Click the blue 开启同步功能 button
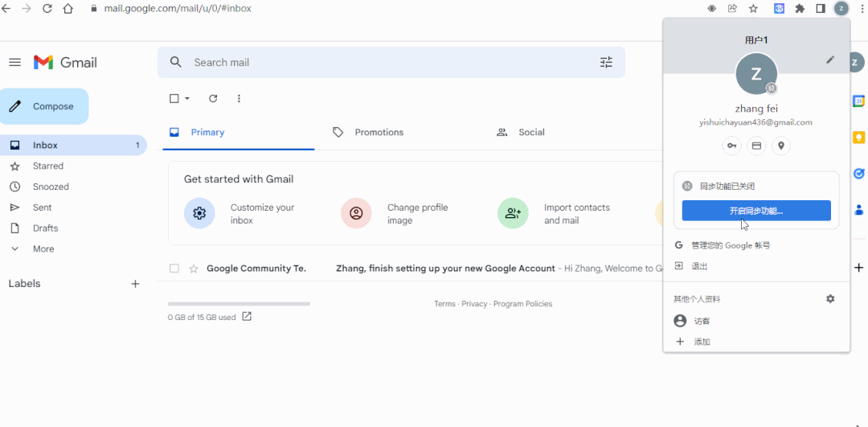This screenshot has height=427, width=868. pyautogui.click(x=755, y=211)
